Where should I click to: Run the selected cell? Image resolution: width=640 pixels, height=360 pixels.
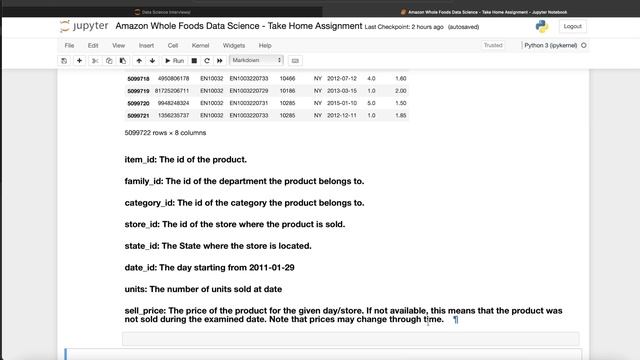coord(174,61)
